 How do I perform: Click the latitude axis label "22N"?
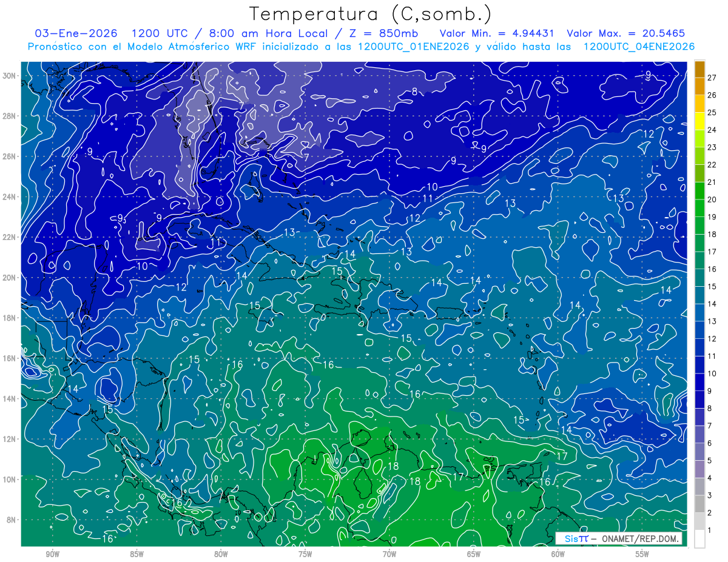tap(10, 237)
